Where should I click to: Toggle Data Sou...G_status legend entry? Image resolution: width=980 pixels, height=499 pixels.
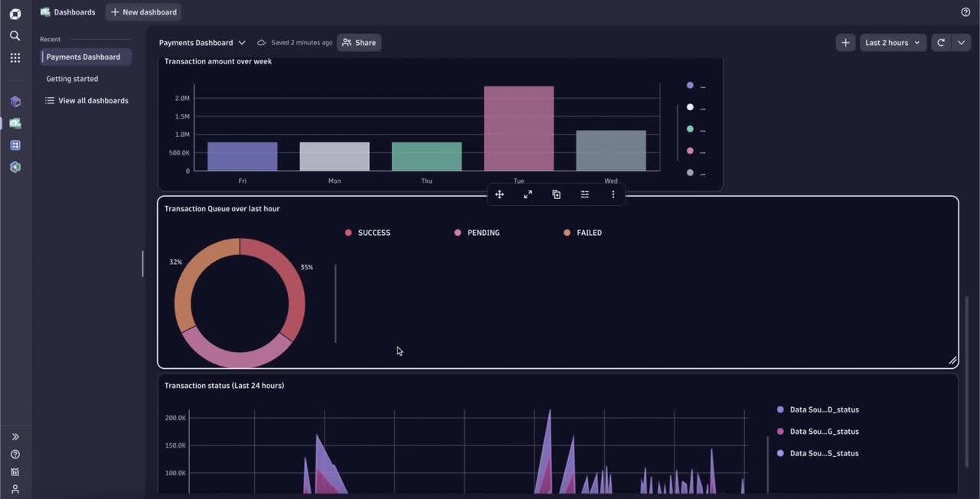point(818,432)
